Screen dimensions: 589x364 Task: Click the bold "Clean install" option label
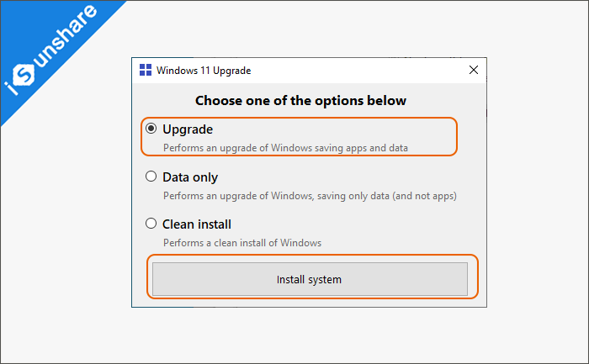(197, 224)
